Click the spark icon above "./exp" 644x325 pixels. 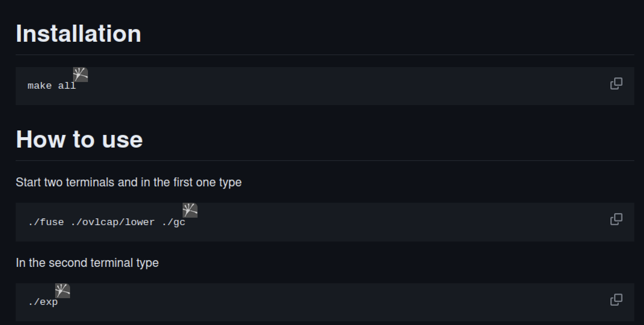(63, 291)
